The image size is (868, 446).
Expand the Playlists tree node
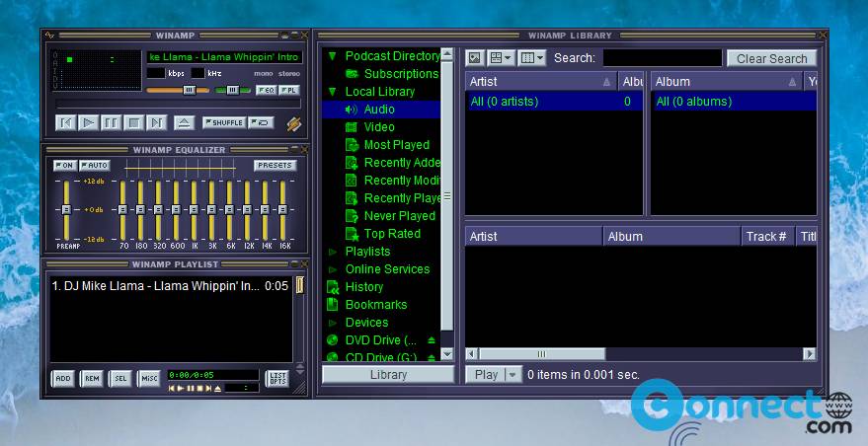(x=332, y=252)
